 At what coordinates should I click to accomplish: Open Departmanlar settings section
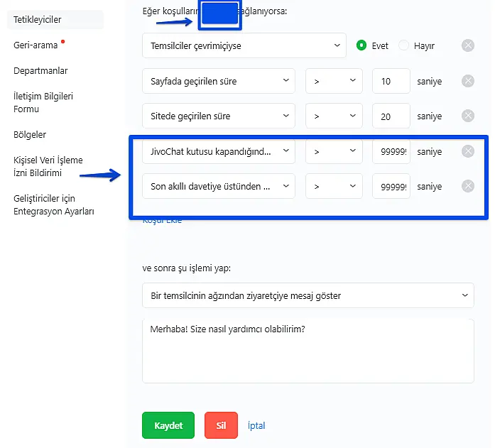(40, 71)
